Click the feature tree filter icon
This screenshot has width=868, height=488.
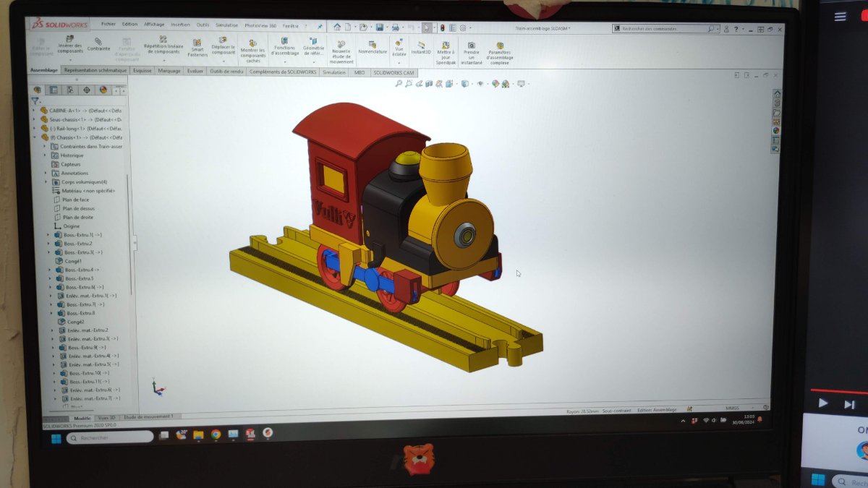35,101
